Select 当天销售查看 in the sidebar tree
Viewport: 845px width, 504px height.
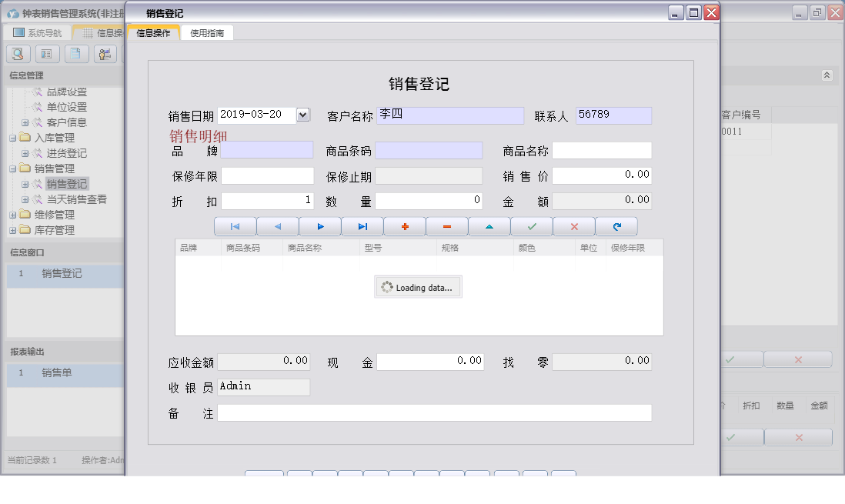click(77, 197)
